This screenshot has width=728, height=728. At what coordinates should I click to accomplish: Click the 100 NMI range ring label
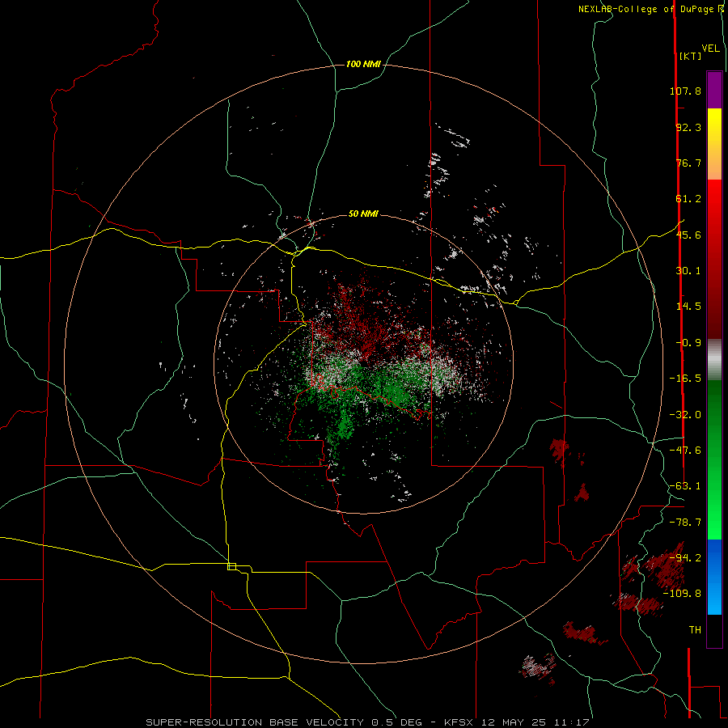pos(363,64)
